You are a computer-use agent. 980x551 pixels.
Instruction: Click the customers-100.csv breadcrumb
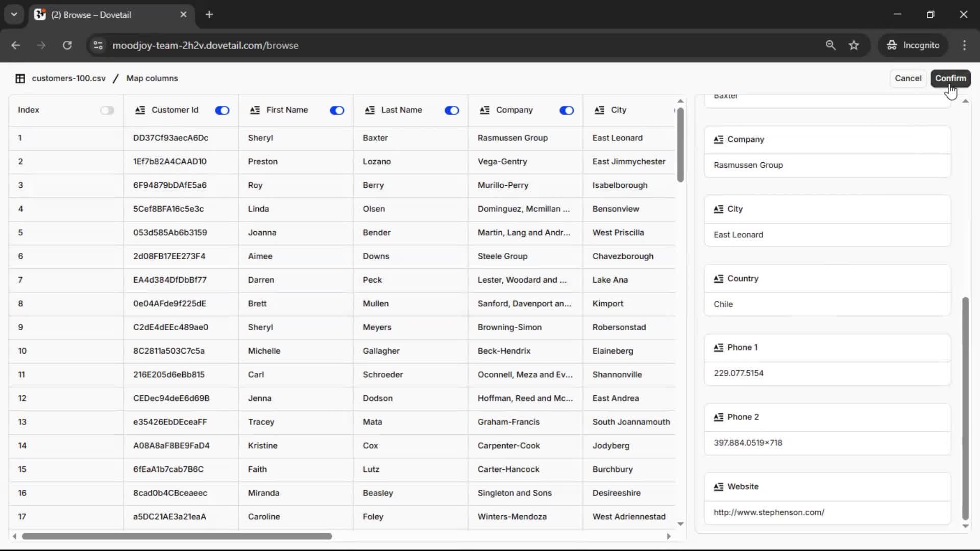click(68, 79)
